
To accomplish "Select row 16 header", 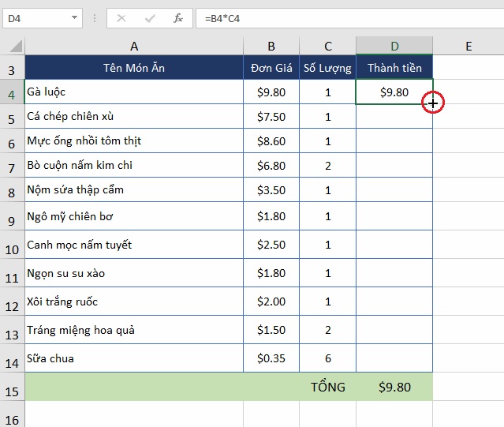I will click(12, 414).
